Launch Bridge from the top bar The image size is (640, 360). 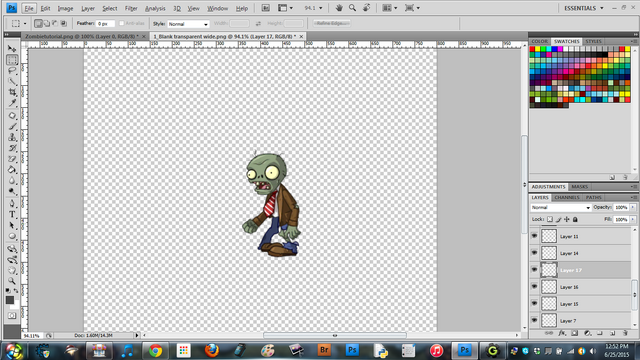(265, 8)
